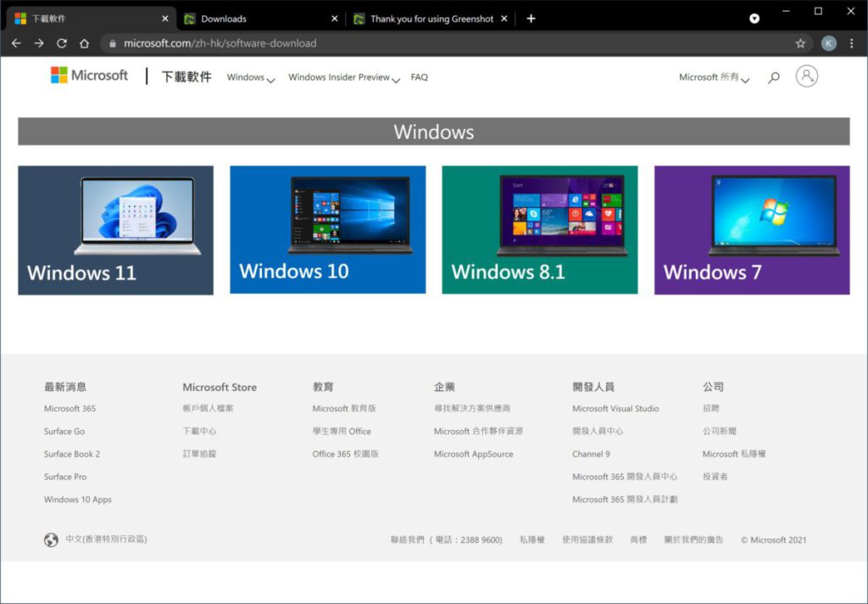
Task: Close the Downloads tab
Action: pyautogui.click(x=334, y=19)
